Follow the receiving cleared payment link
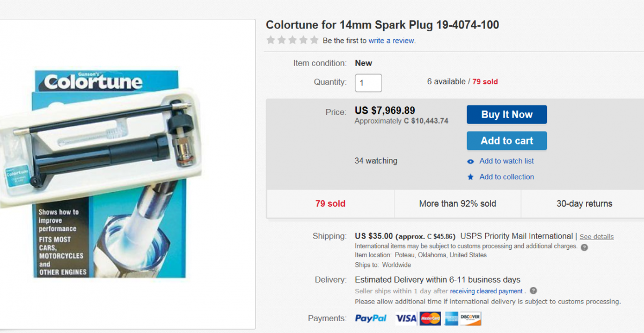 [x=486, y=291]
